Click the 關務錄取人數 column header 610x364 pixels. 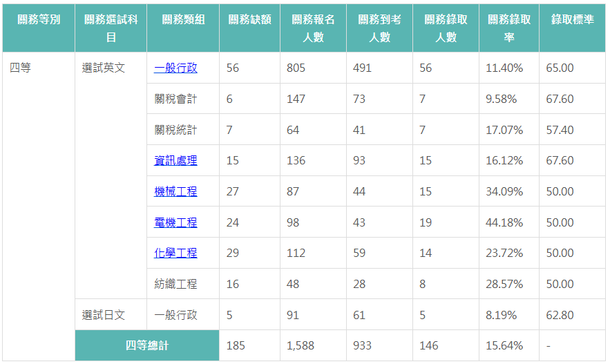[446, 28]
